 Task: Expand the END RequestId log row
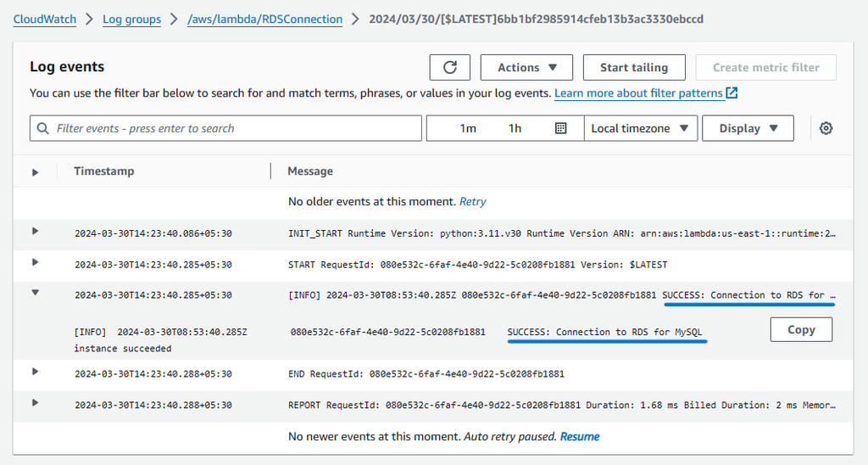click(x=35, y=372)
